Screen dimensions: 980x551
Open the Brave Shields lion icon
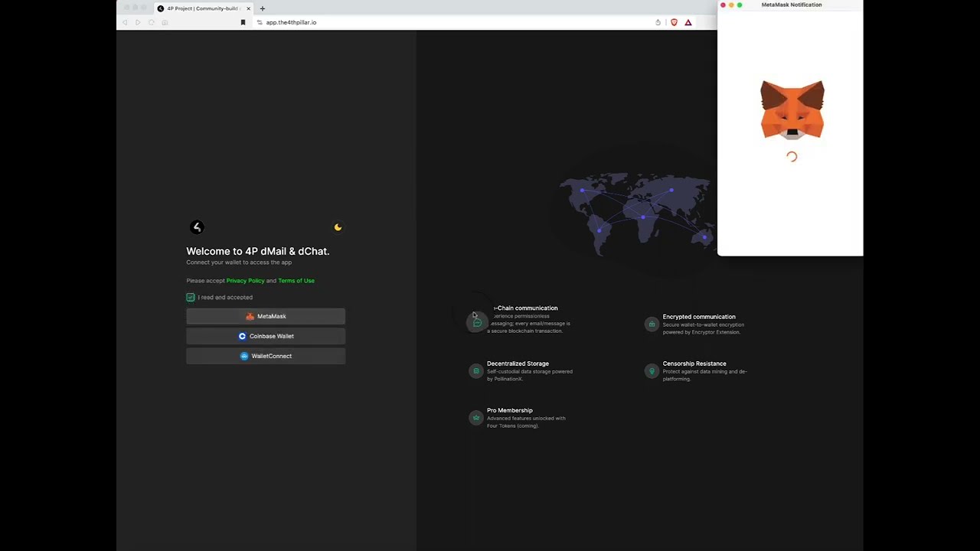(674, 22)
